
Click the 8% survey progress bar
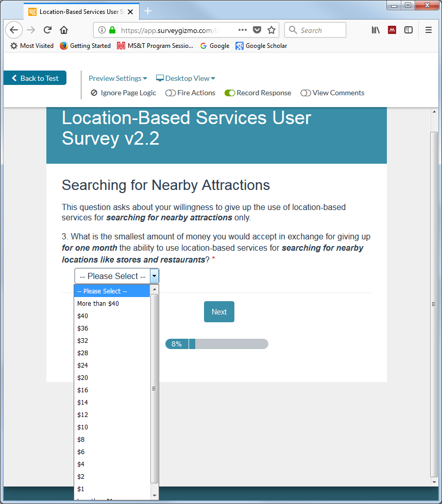pyautogui.click(x=217, y=344)
